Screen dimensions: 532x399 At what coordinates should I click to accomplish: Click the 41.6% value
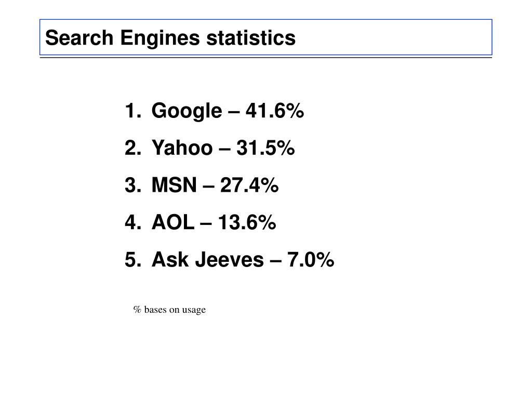274,111
